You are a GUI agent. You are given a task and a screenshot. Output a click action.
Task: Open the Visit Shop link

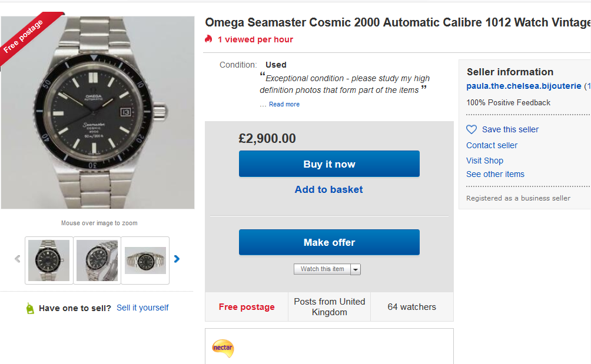pos(484,161)
